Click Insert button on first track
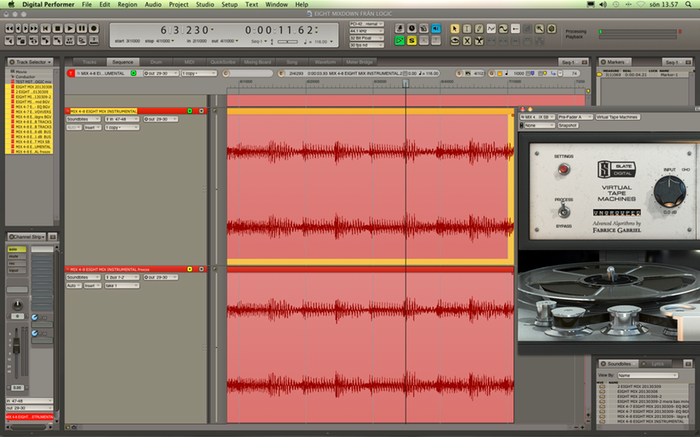Viewport: 700px width, 437px height. [x=92, y=128]
